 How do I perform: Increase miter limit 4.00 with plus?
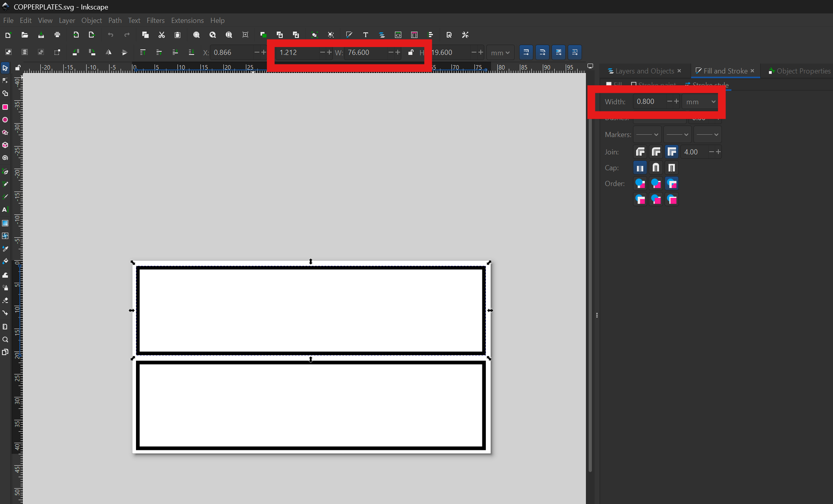pos(718,152)
